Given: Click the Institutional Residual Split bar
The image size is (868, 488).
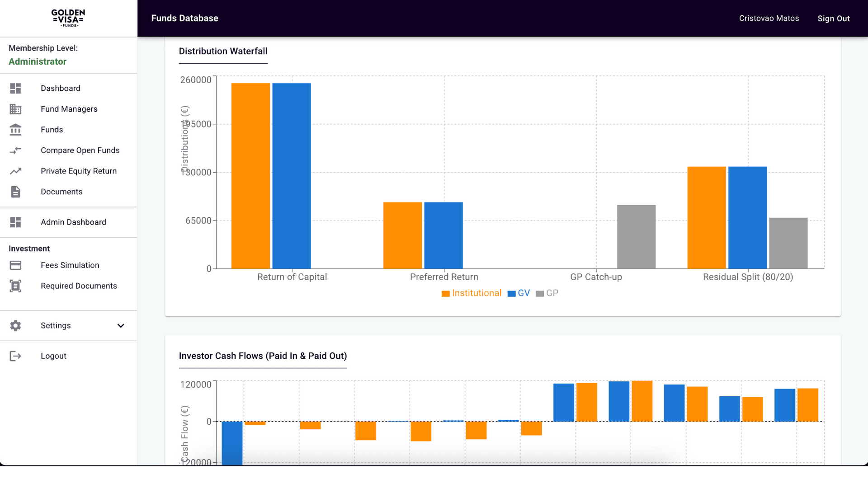Looking at the screenshot, I should click(x=707, y=218).
